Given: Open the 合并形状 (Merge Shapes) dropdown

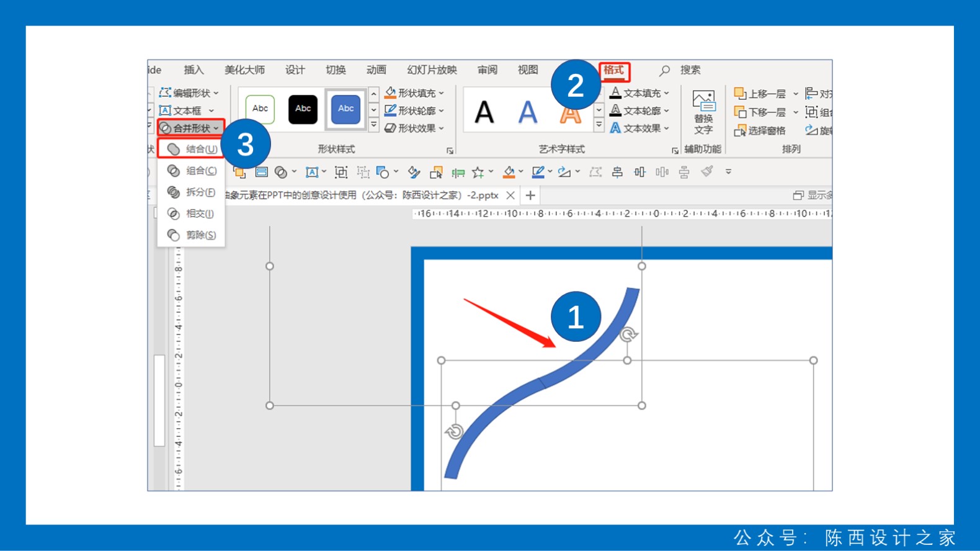Looking at the screenshot, I should [190, 128].
